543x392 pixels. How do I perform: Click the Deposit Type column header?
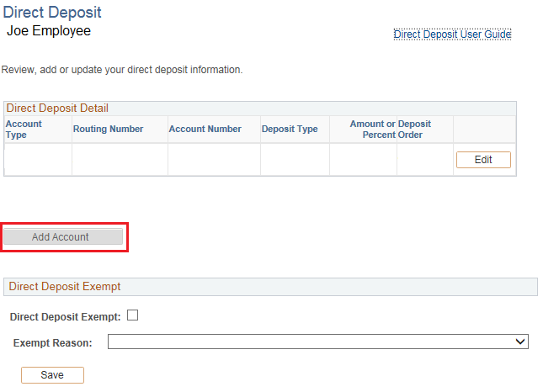(x=290, y=129)
